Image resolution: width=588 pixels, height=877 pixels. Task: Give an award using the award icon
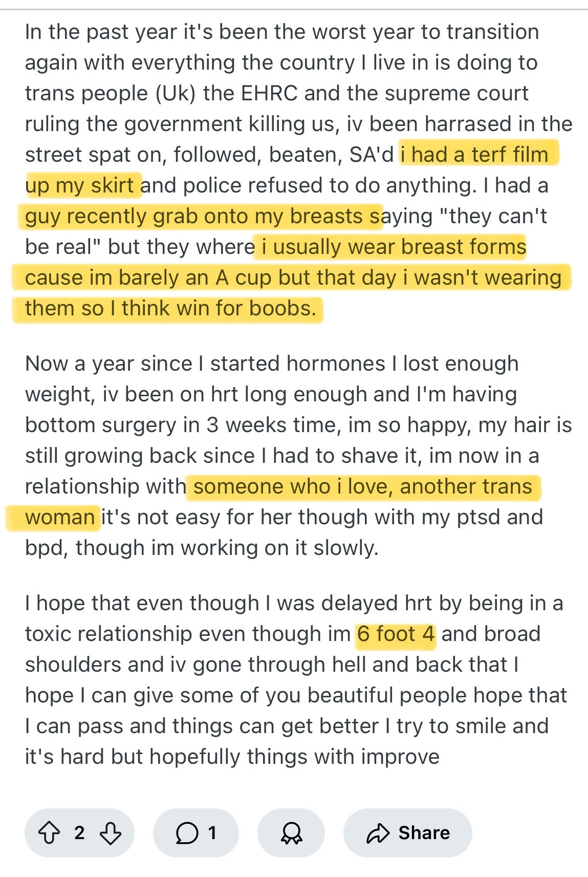[x=291, y=833]
